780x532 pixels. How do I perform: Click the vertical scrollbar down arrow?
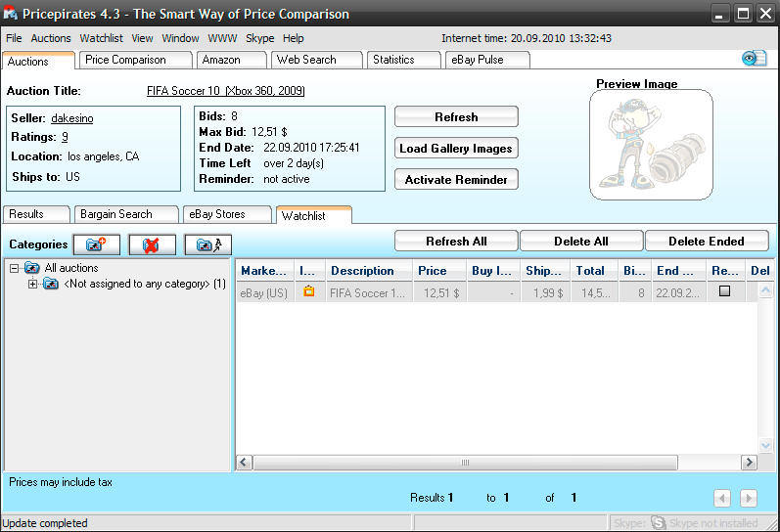pyautogui.click(x=765, y=445)
